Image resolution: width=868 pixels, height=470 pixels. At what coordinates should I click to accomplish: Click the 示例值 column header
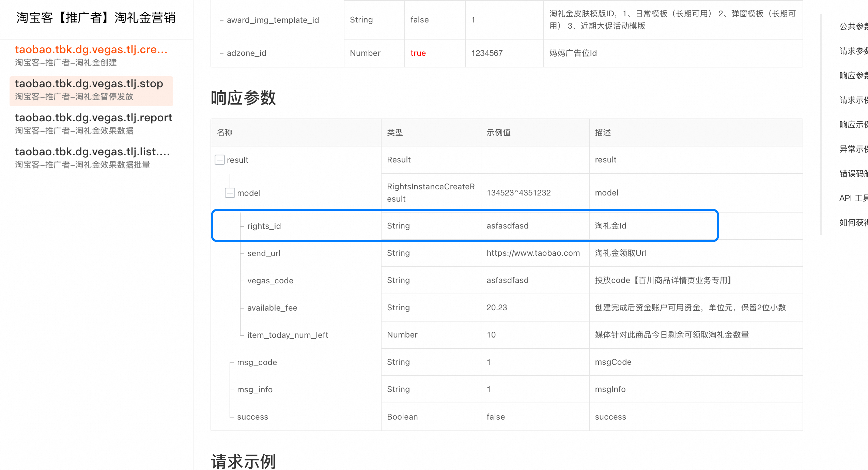coord(498,132)
